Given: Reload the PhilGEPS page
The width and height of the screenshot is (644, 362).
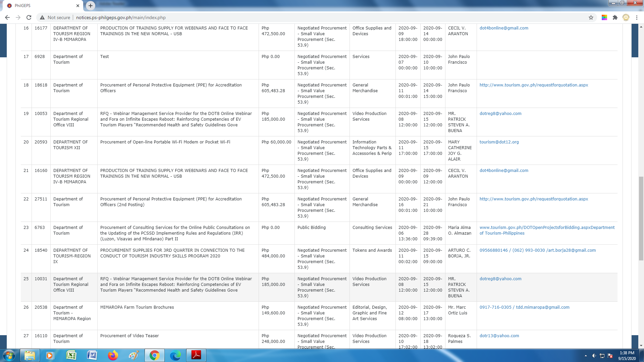Looking at the screenshot, I should tap(29, 17).
